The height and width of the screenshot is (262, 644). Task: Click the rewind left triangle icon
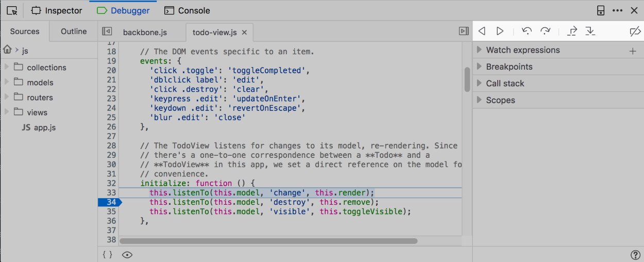482,31
